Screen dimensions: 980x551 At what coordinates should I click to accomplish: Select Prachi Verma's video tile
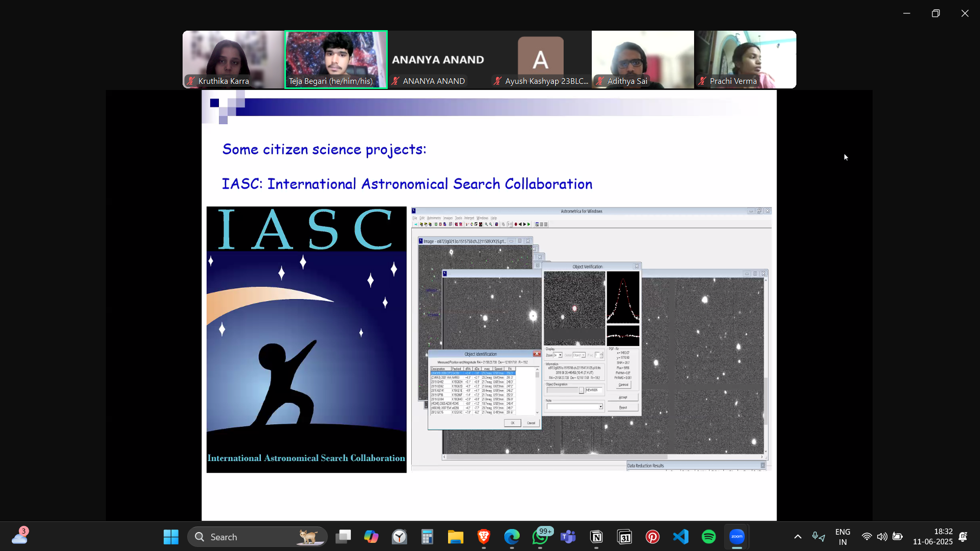(745, 59)
